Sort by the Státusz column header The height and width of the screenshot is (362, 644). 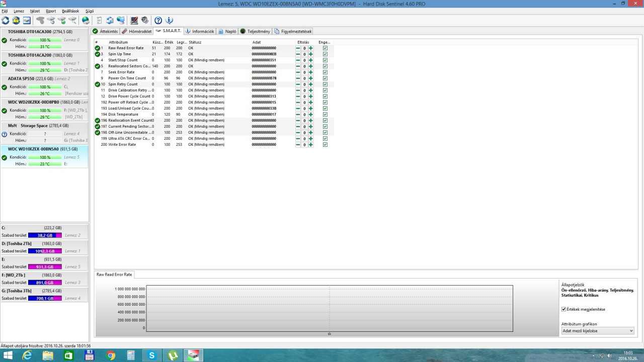point(195,42)
